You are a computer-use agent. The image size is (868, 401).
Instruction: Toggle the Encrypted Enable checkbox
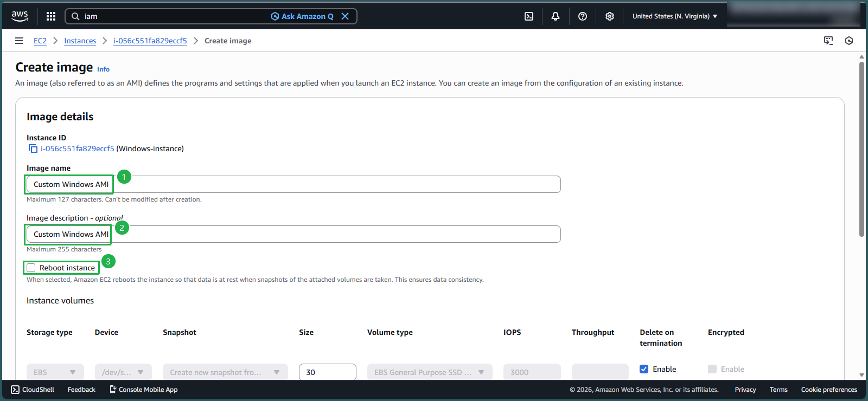712,369
